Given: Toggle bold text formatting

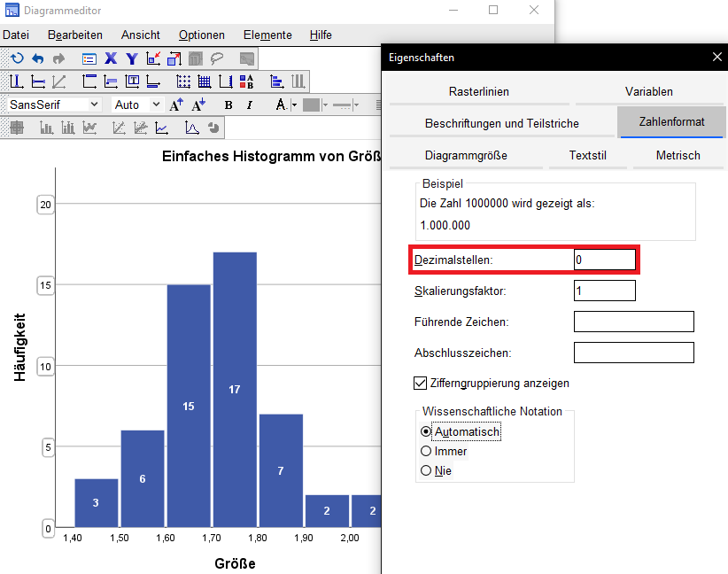Looking at the screenshot, I should coord(228,105).
